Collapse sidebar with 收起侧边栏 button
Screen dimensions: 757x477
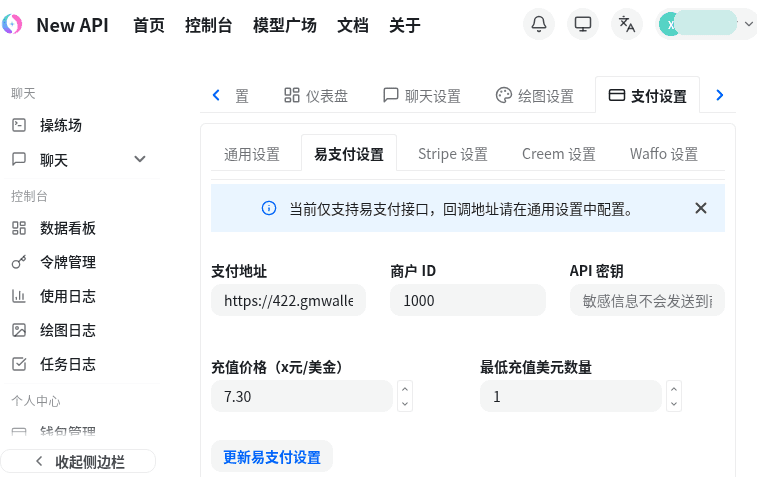78,461
